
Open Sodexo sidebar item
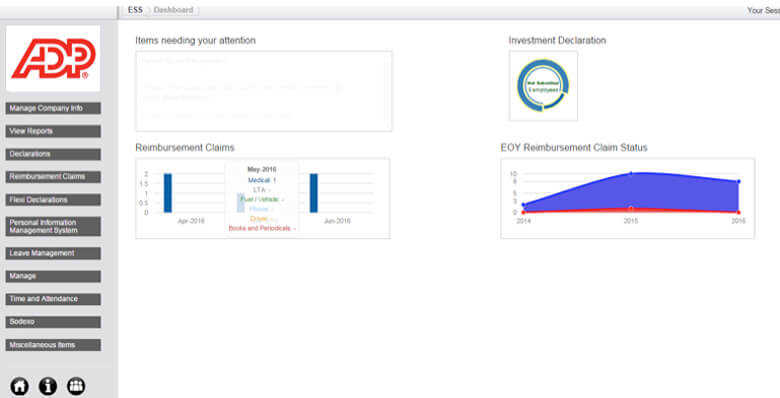(53, 322)
